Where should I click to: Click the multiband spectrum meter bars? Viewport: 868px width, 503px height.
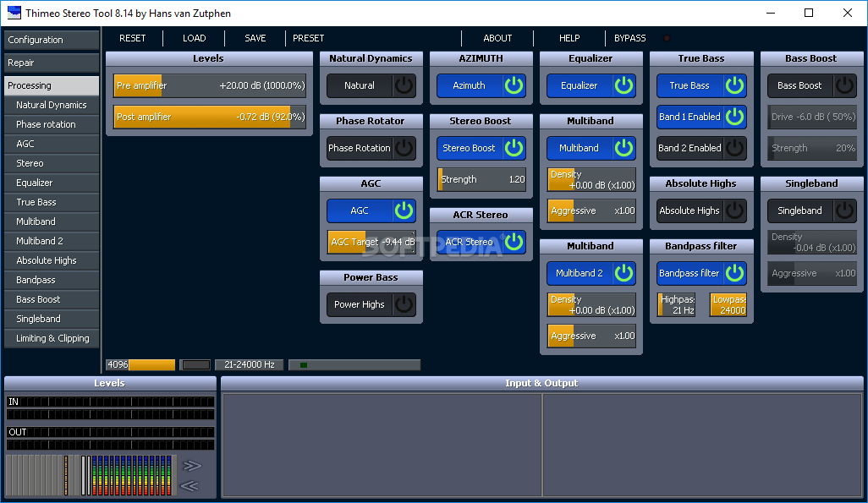tap(132, 475)
